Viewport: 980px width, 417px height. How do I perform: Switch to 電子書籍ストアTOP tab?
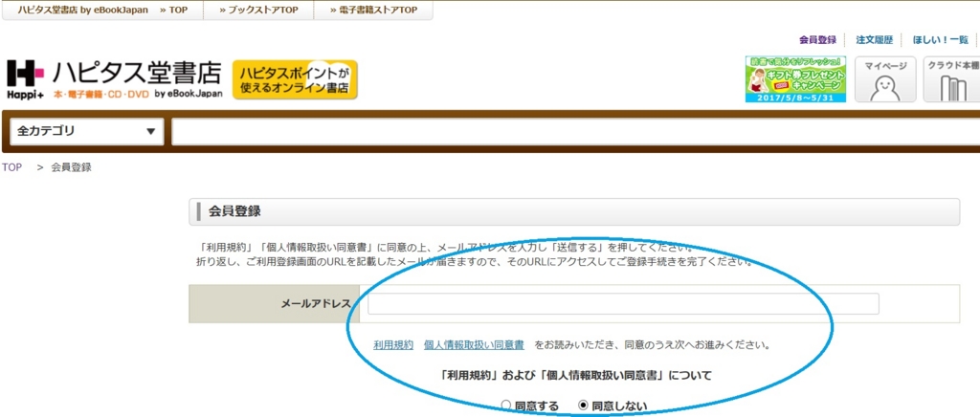tap(374, 10)
